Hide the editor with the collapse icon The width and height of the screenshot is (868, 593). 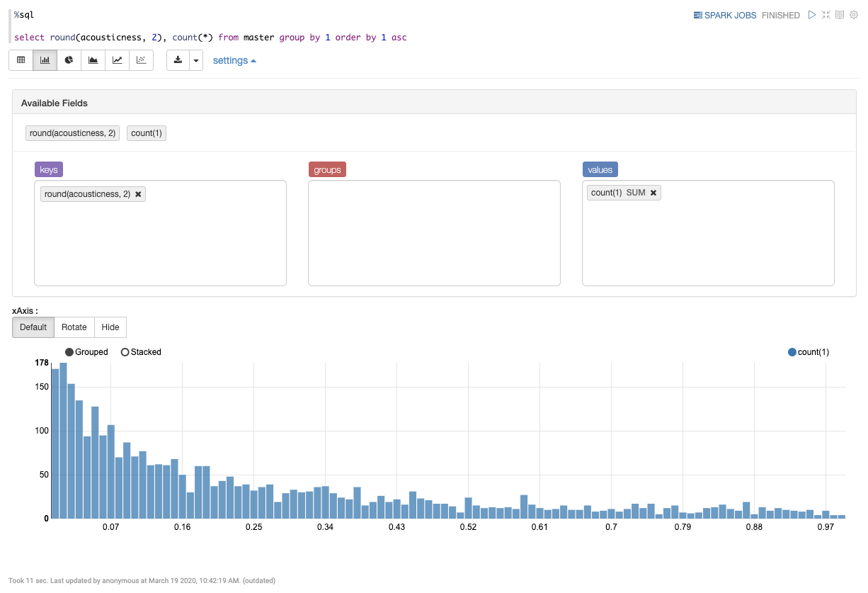826,15
